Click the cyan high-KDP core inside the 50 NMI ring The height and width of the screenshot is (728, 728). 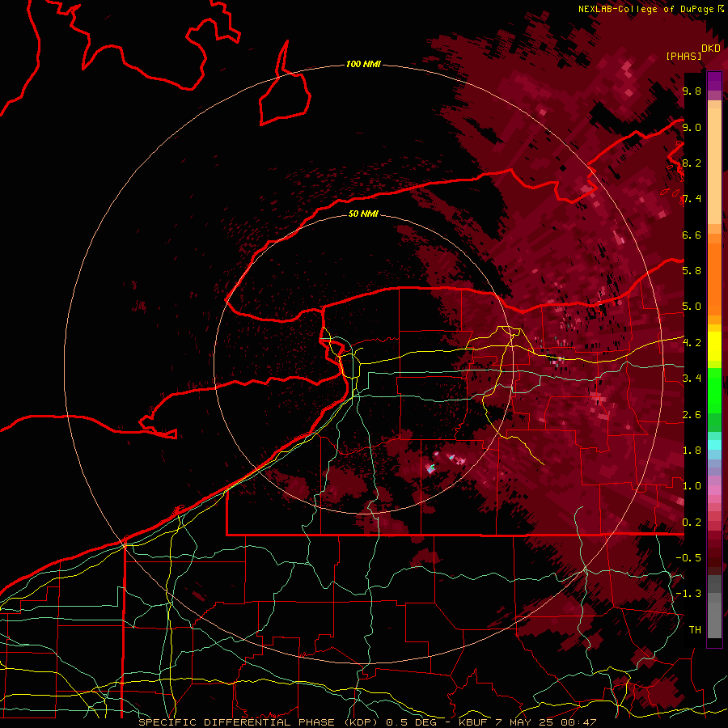pos(431,468)
